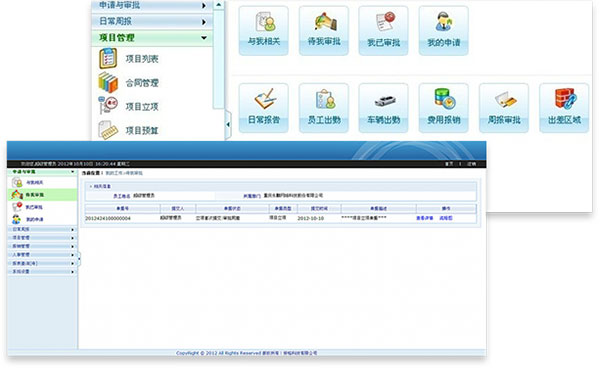The width and height of the screenshot is (600, 368).
Task: Select highlighted 待我审批 in front window sidebar
Action: point(42,195)
